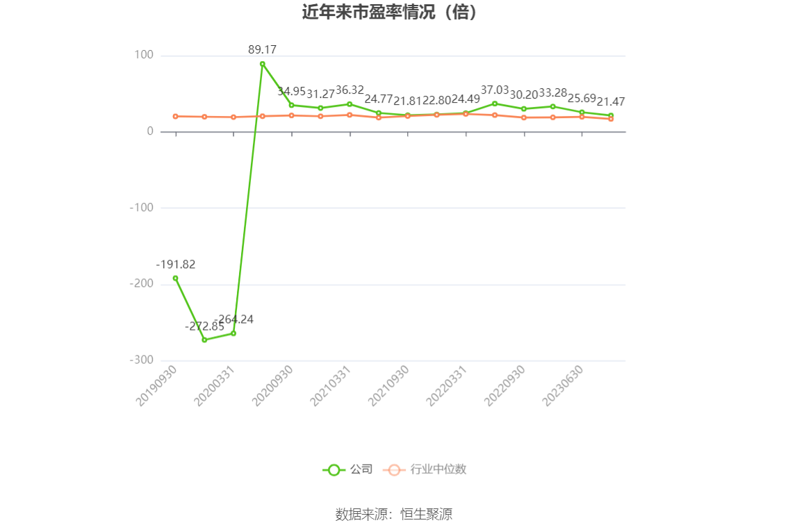788x532 pixels.
Task: Select the -191.82 data point marker
Action: [x=175, y=279]
